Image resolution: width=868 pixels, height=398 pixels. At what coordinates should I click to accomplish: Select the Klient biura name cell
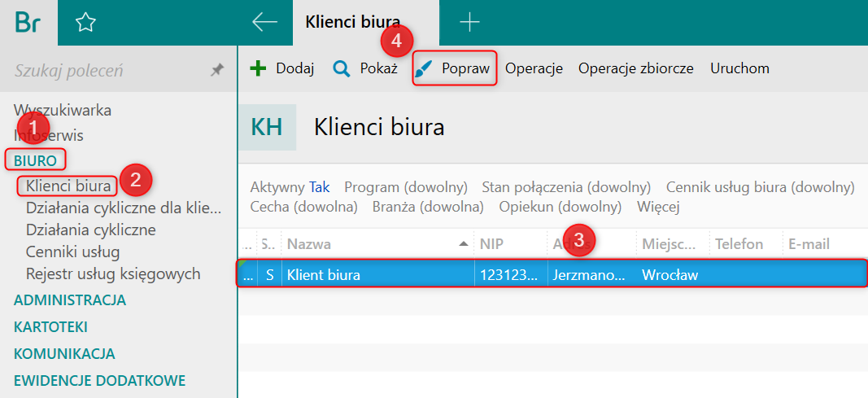click(378, 274)
